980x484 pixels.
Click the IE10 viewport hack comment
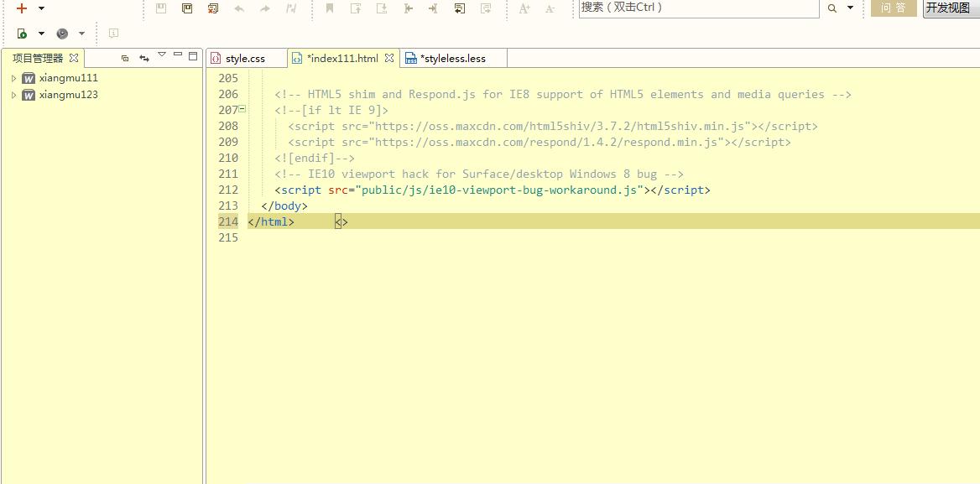[479, 174]
